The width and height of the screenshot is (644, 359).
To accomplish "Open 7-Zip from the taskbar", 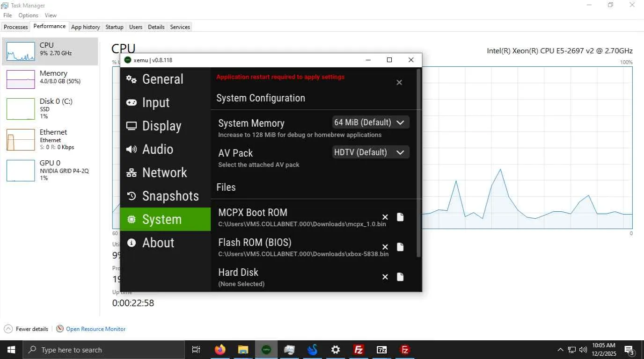I will pyautogui.click(x=382, y=350).
